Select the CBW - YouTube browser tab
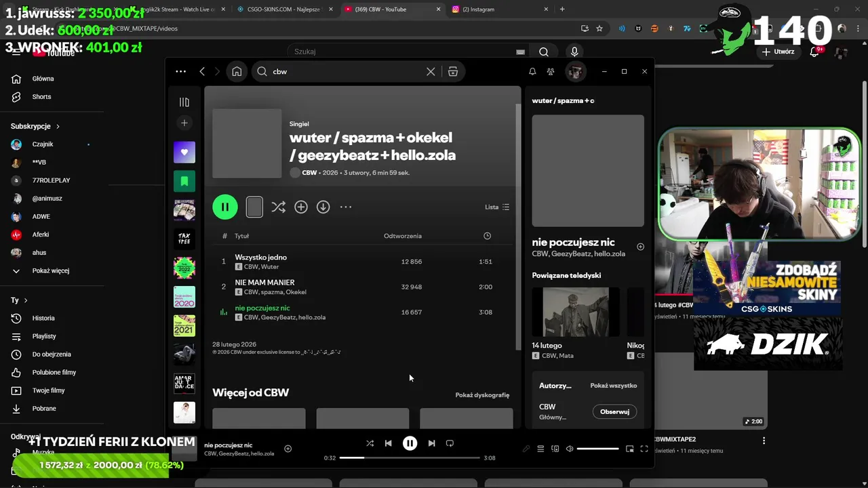 pos(390,9)
